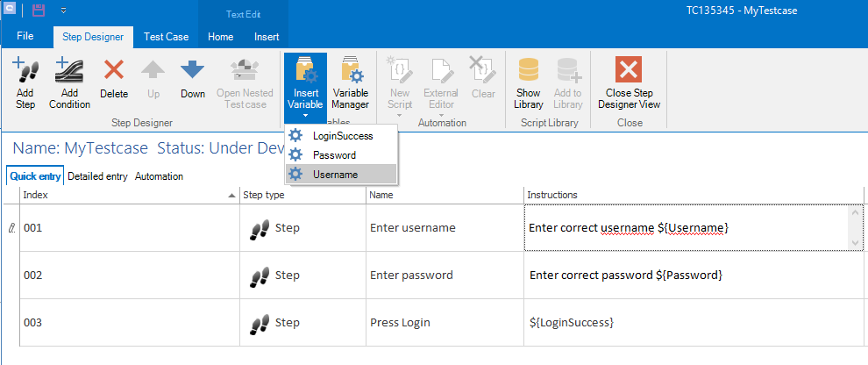This screenshot has height=365, width=868.
Task: Select Username from variable list
Action: [335, 175]
